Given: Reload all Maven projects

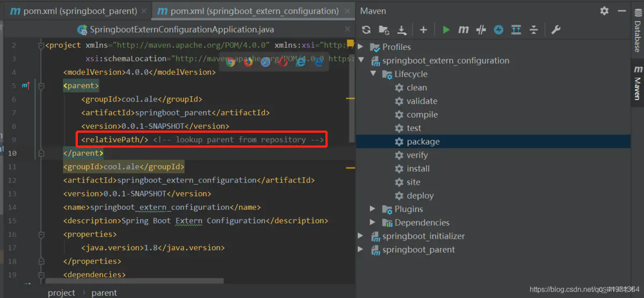Looking at the screenshot, I should (x=367, y=30).
